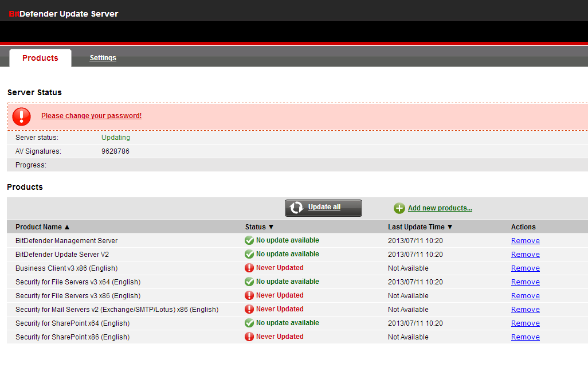
Task: Click the Server Status heading
Action: pos(34,92)
